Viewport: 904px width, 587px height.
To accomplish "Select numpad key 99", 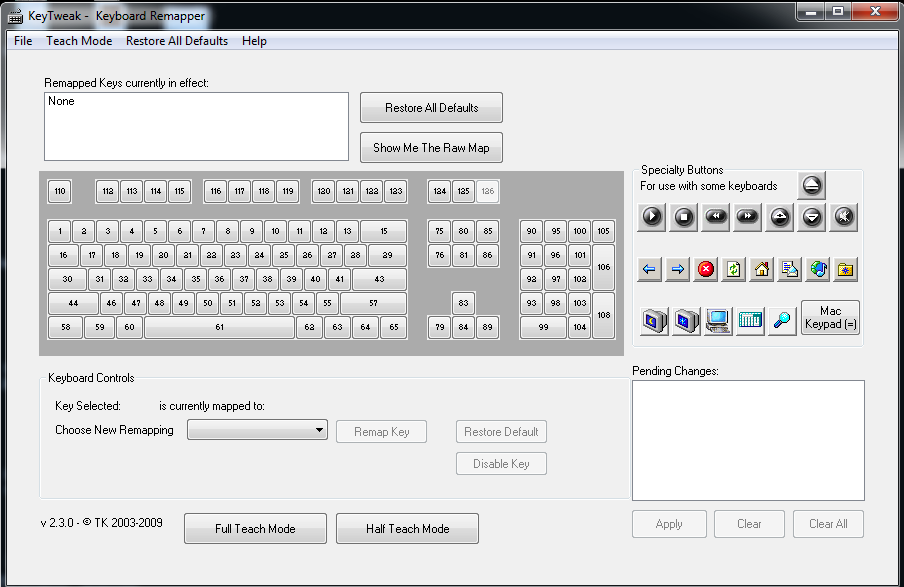I will (x=544, y=327).
